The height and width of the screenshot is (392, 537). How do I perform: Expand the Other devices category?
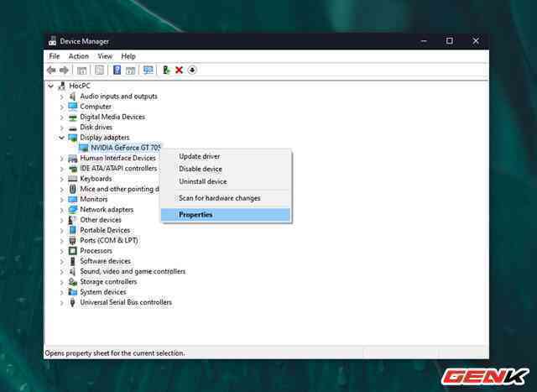(61, 220)
